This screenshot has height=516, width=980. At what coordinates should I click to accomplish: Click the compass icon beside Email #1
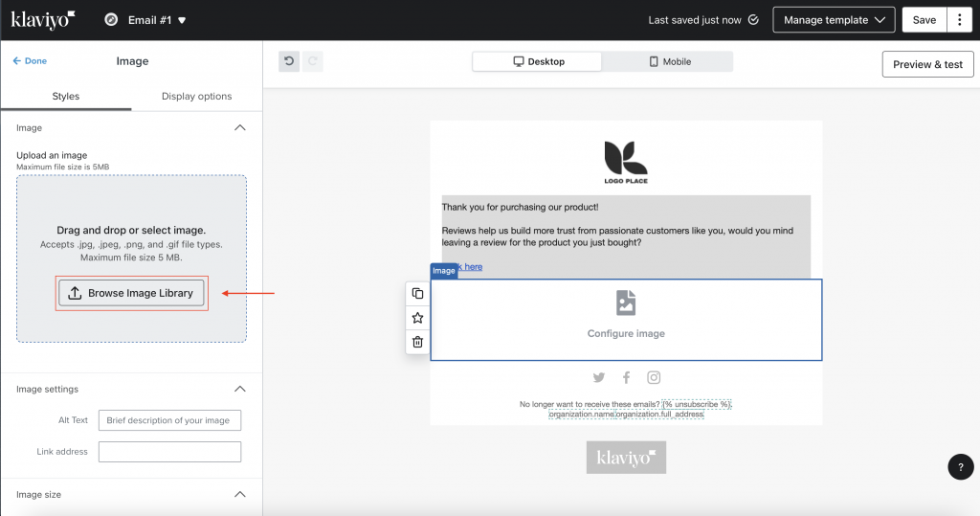111,20
